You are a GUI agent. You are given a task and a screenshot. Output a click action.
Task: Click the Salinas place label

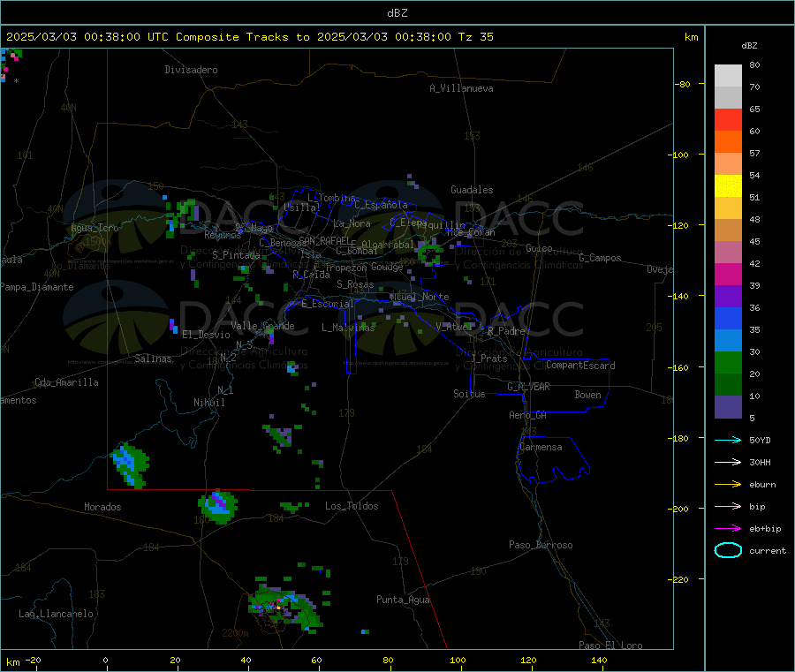(x=153, y=359)
